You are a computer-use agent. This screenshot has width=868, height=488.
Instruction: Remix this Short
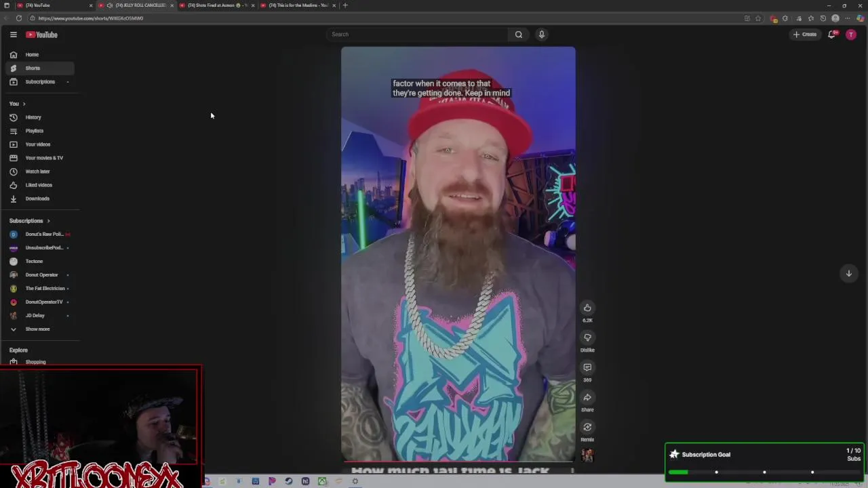[587, 427]
